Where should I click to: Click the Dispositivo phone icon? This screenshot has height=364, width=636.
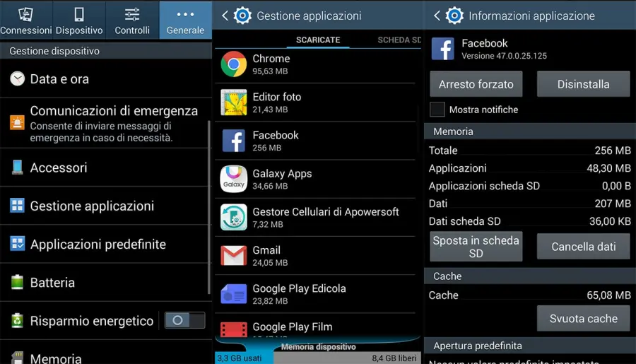(x=79, y=14)
